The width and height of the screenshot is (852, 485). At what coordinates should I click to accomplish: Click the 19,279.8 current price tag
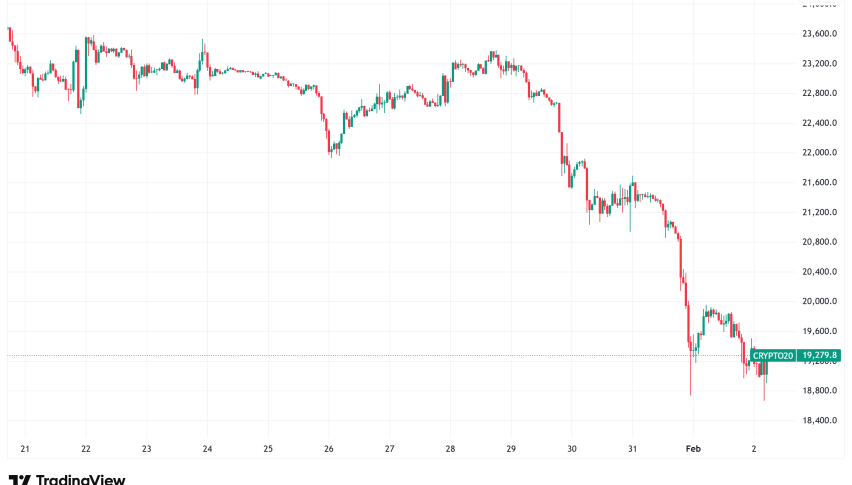(819, 355)
